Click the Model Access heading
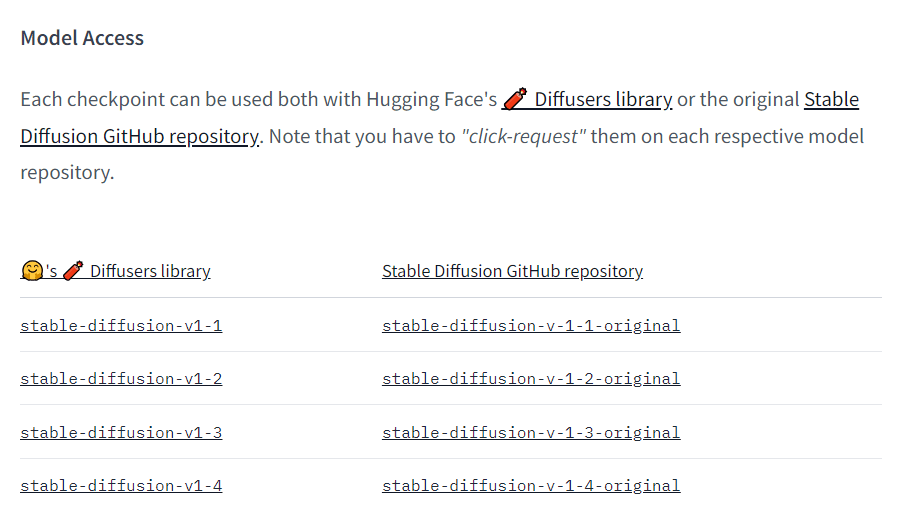Viewport: 913px width, 524px height. 82,38
